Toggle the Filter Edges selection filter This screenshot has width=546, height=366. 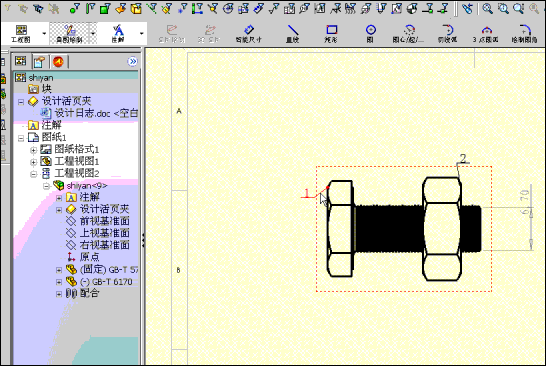coord(90,8)
